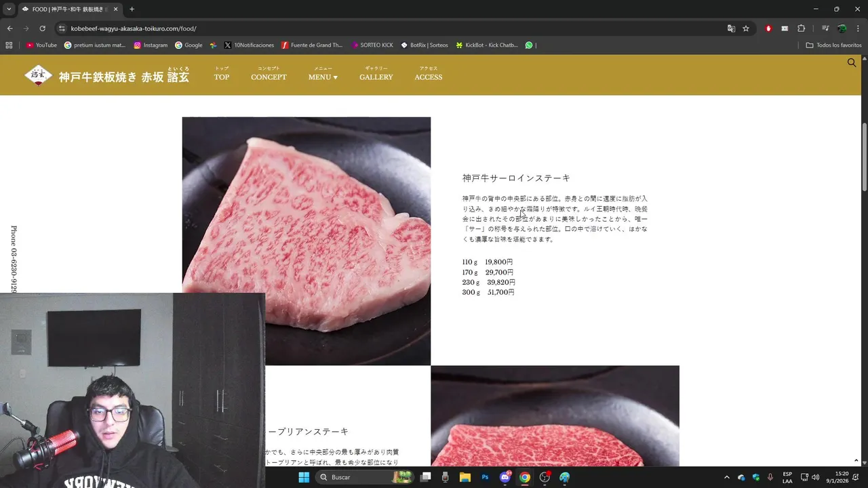Click the taskbar Buscar search box

(x=365, y=477)
